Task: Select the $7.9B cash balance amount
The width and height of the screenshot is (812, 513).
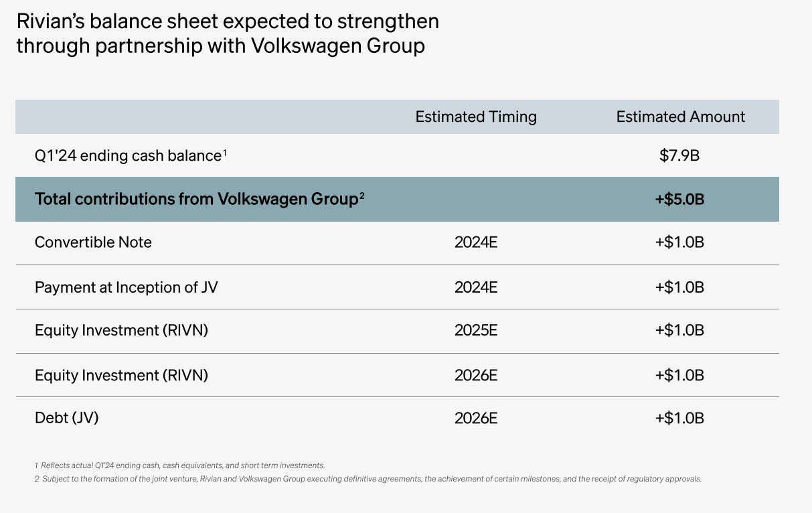Action: click(x=679, y=156)
